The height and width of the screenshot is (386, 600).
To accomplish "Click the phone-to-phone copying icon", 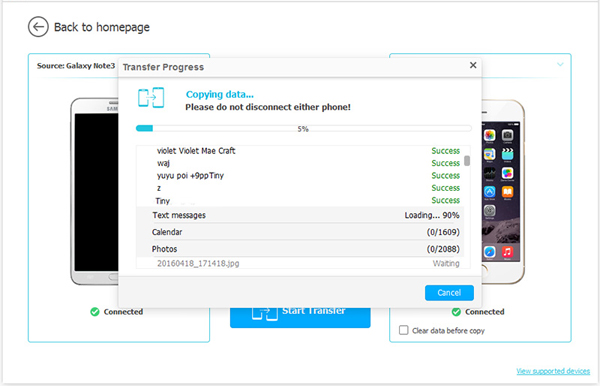I will pos(151,98).
